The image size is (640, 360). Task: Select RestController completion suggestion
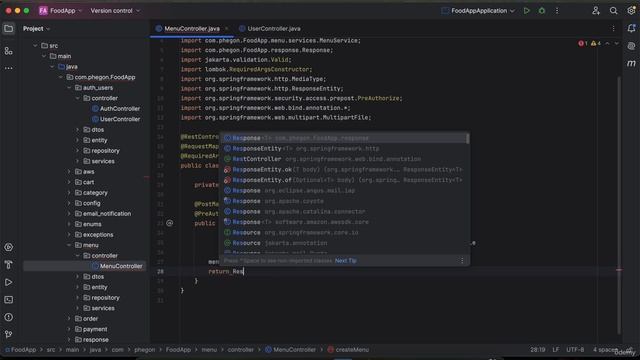coord(344,159)
